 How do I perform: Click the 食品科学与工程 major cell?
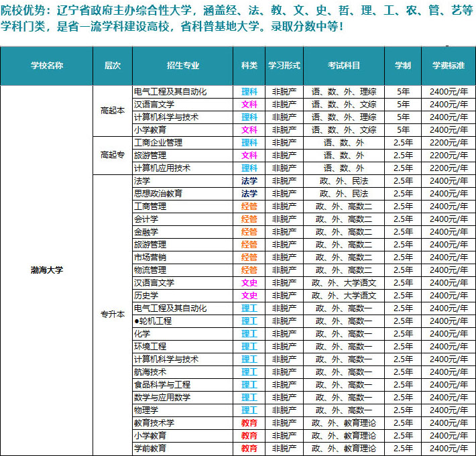(x=183, y=385)
